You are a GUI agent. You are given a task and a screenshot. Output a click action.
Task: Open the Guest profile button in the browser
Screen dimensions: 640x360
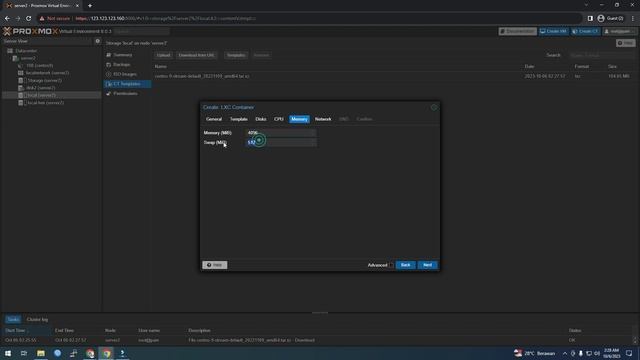coord(611,18)
